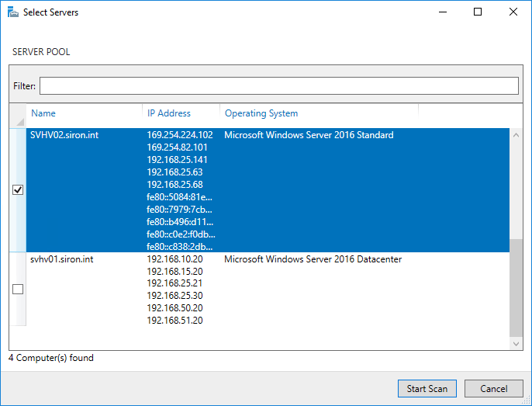Select the svhv01.siron.int name cell

(61, 259)
